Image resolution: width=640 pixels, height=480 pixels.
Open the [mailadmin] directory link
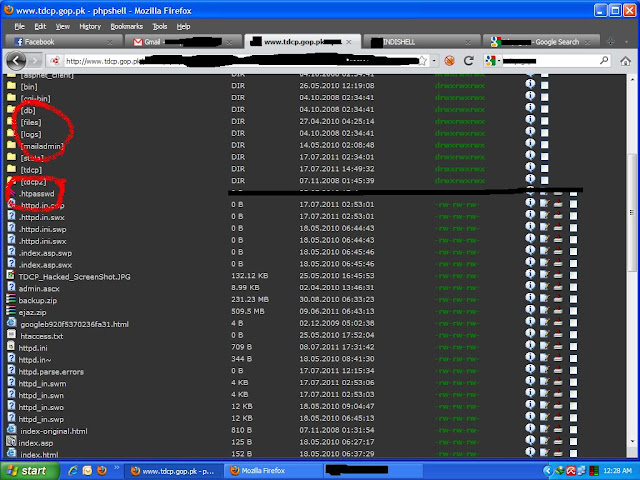pyautogui.click(x=42, y=146)
